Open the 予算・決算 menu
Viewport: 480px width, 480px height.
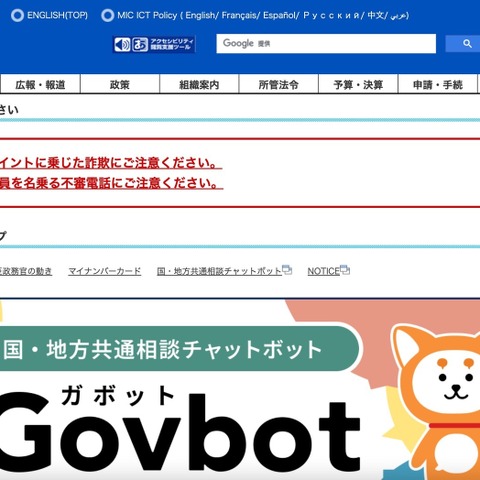[358, 85]
